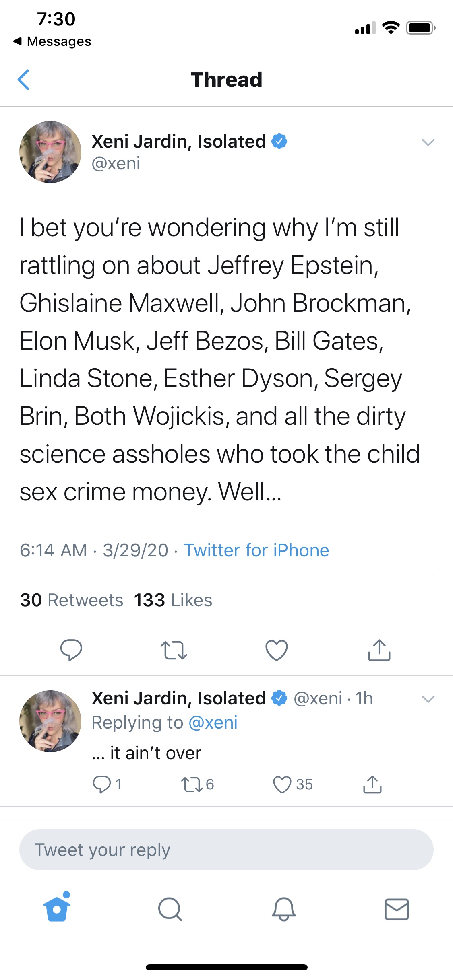View the 30 Retweets list
Viewport: 453px width, 980px height.
[x=72, y=600]
